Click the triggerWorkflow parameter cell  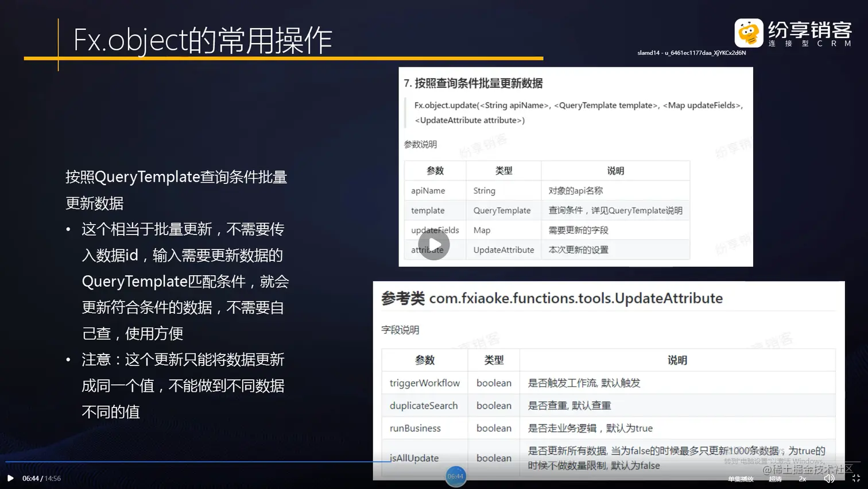[425, 383]
